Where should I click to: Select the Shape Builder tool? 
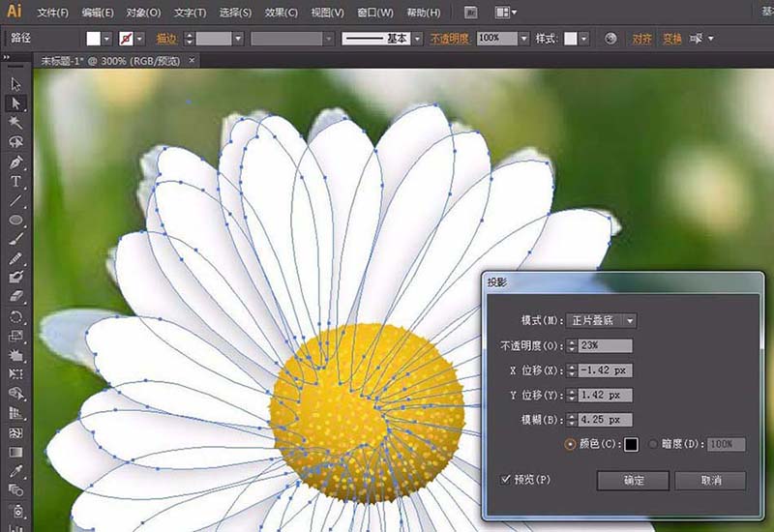click(15, 394)
